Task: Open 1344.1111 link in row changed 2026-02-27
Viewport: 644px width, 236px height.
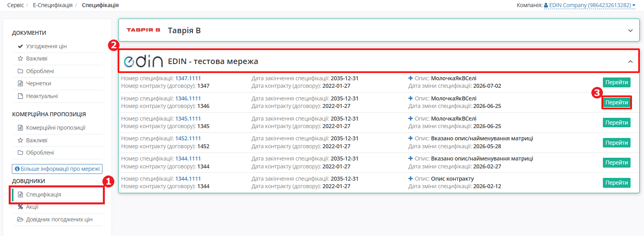Action: pyautogui.click(x=188, y=159)
